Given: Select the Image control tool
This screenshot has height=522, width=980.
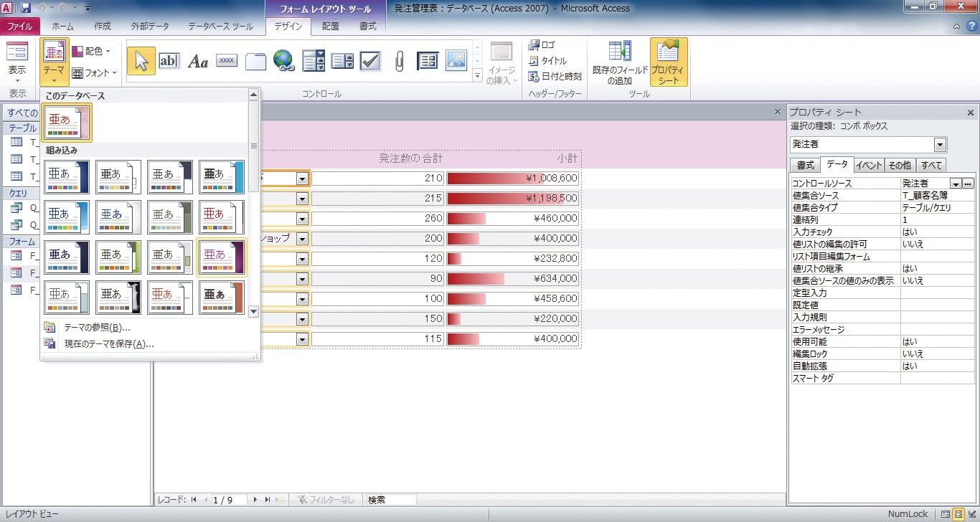Looking at the screenshot, I should point(456,61).
